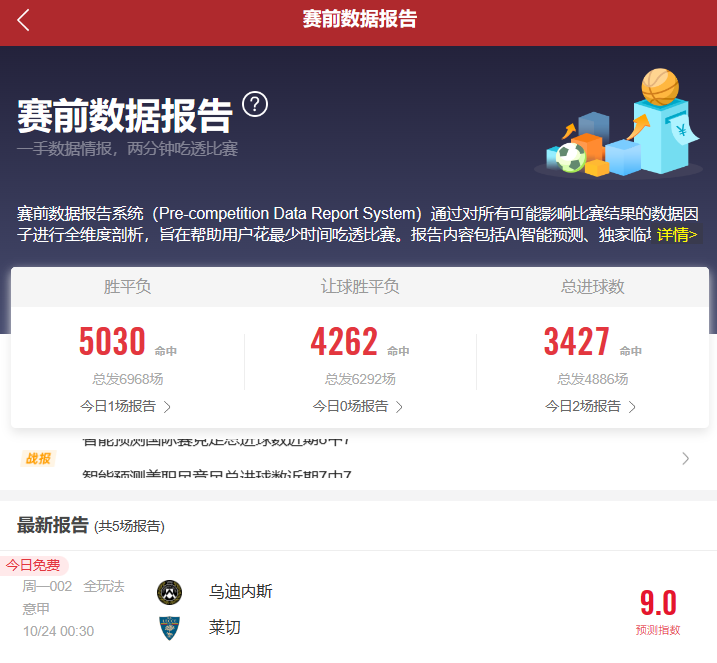The width and height of the screenshot is (717, 663).
Task: Click the subtitle 一手数据情报，两分钟吃透比赛
Action: point(128,149)
